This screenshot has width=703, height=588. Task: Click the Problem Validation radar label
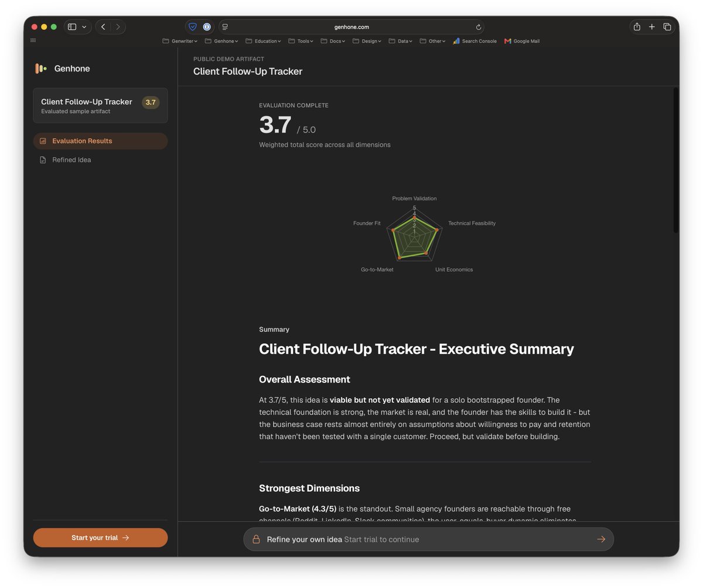(414, 199)
